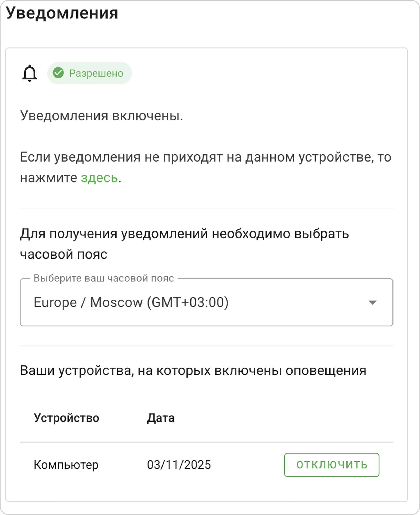The width and height of the screenshot is (420, 515).
Task: Click the "Дата" column header
Action: (x=161, y=418)
